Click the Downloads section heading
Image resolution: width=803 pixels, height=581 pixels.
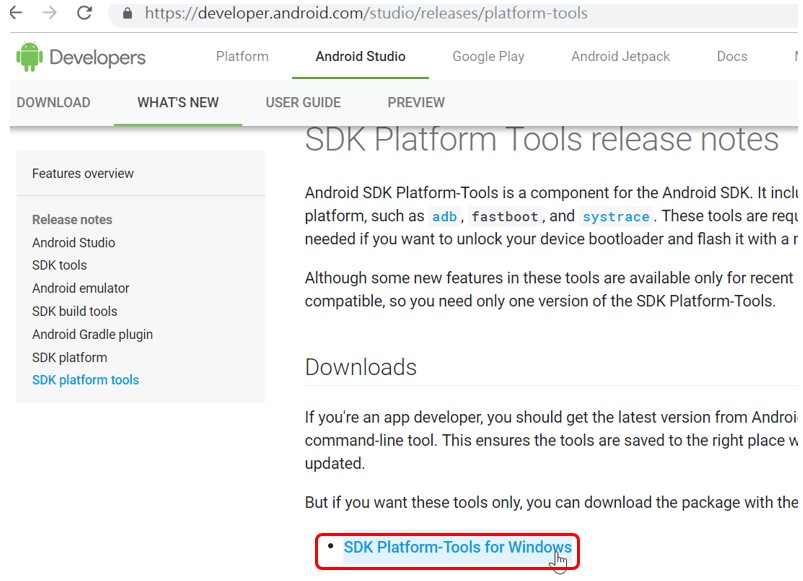[x=361, y=367]
